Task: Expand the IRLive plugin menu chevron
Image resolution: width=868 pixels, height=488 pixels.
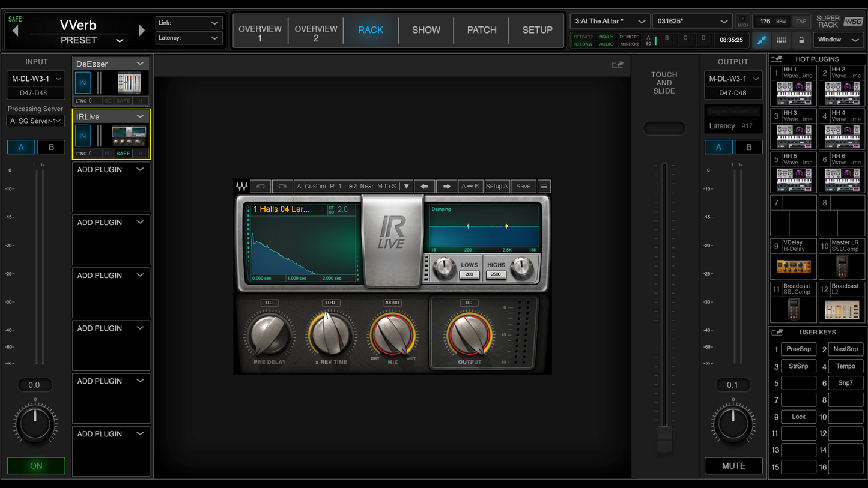Action: [140, 116]
